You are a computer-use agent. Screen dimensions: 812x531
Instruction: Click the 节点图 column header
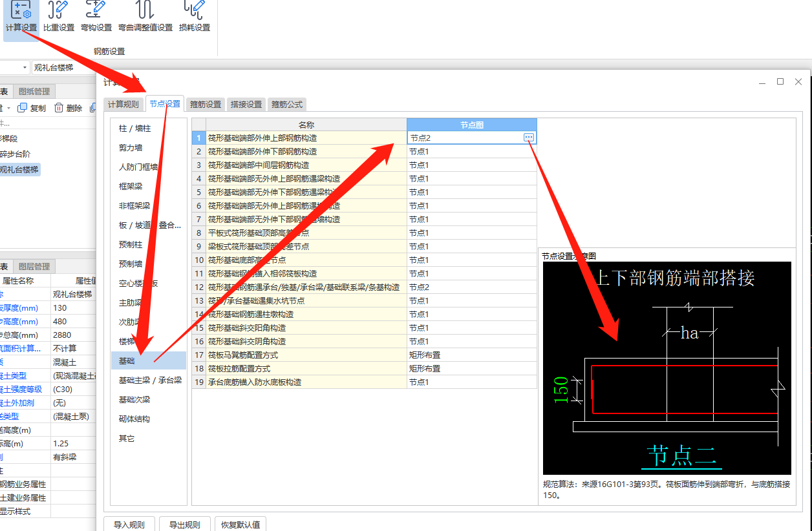tap(472, 125)
